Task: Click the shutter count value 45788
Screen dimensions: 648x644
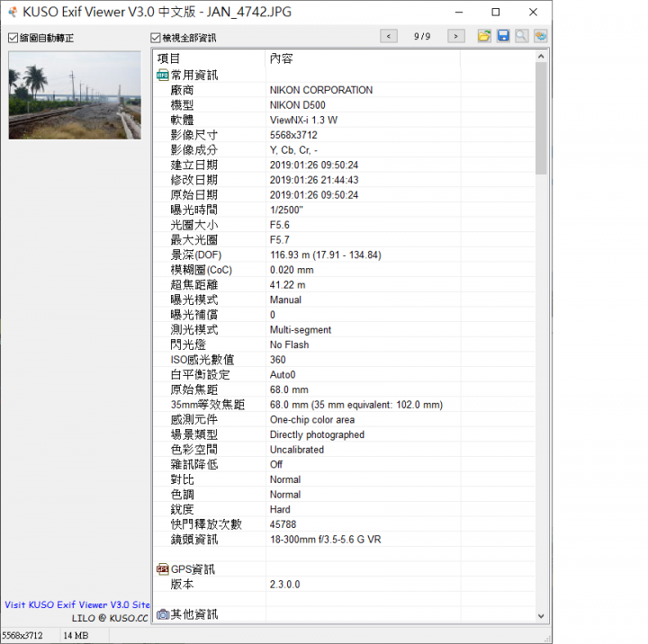Action: (283, 524)
